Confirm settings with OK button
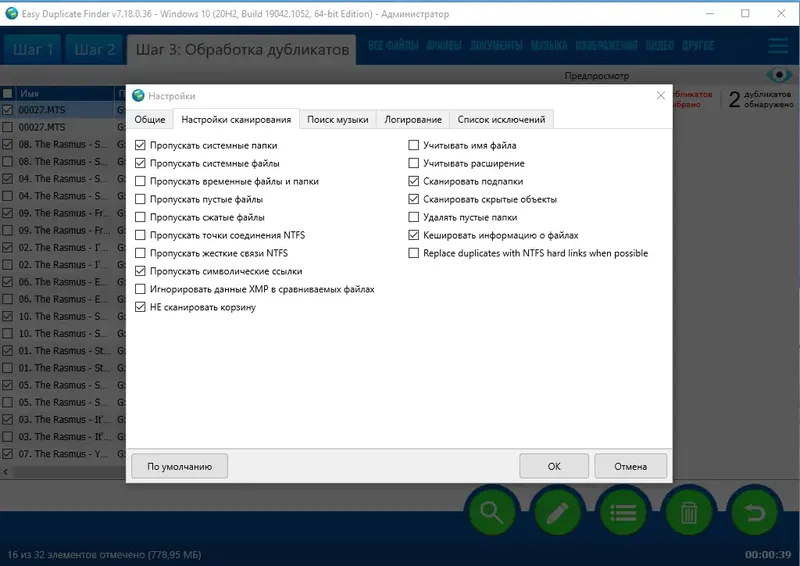The height and width of the screenshot is (566, 800). tap(554, 466)
